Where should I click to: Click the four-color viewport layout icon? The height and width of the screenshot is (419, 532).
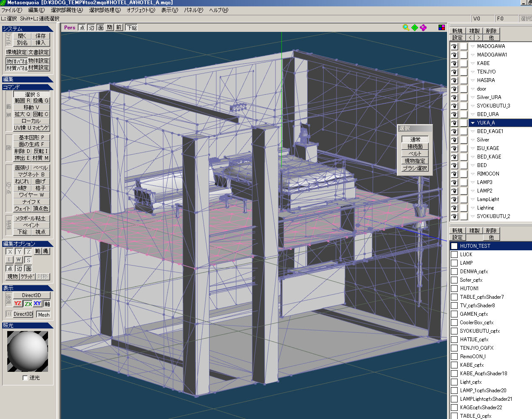442,28
